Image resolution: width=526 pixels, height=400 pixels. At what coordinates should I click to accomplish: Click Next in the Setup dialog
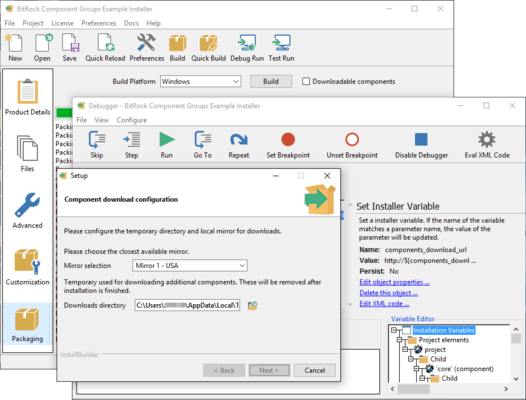point(269,370)
